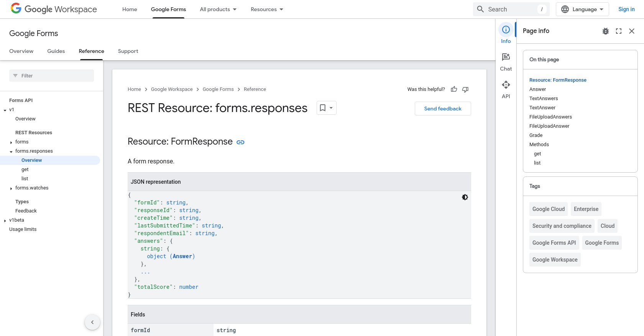Click the Answer link in JSON representation

click(182, 256)
